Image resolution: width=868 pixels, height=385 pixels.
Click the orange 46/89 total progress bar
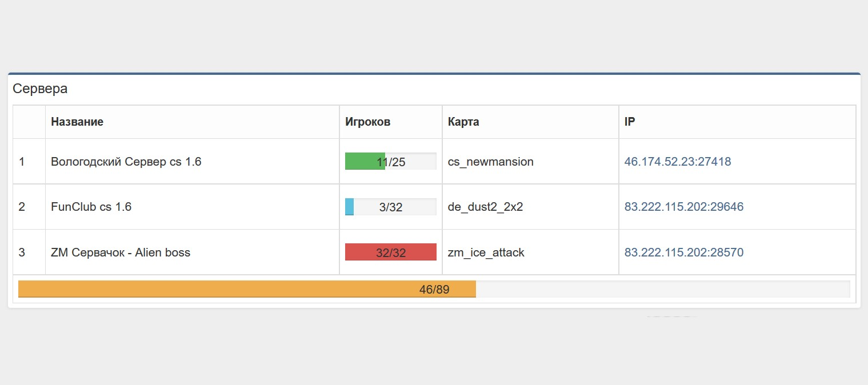pos(434,289)
